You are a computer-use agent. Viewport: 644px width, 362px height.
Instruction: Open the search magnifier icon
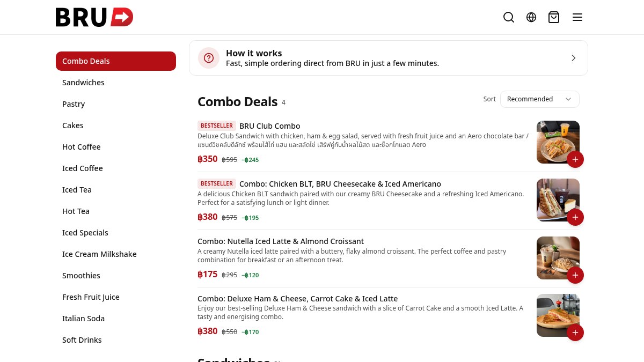(509, 17)
